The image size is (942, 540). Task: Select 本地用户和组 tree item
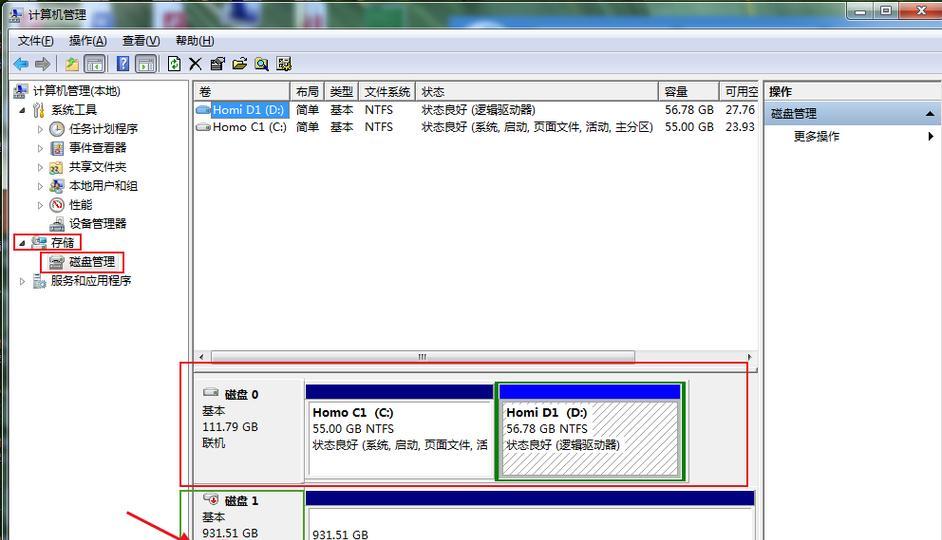[x=103, y=186]
